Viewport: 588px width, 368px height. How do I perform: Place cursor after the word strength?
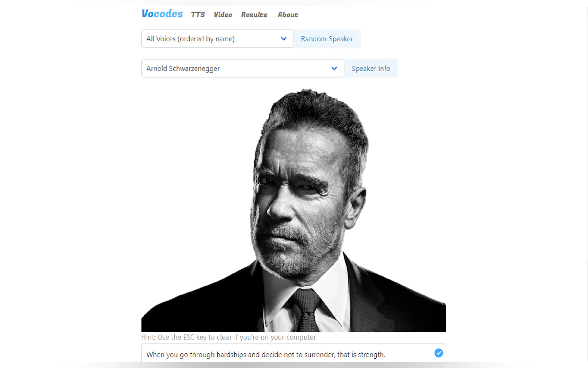click(x=385, y=355)
